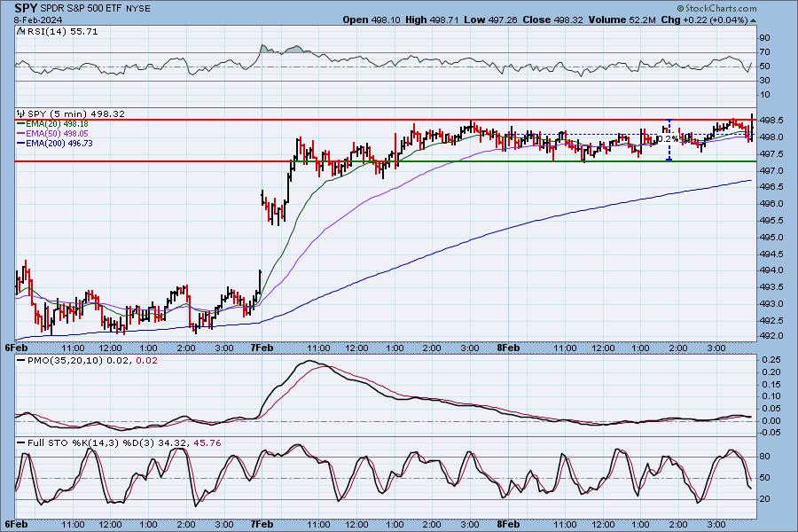Click the 6Feb date label under the stochastic panel
The height and width of the screenshot is (532, 798).
pos(16,524)
